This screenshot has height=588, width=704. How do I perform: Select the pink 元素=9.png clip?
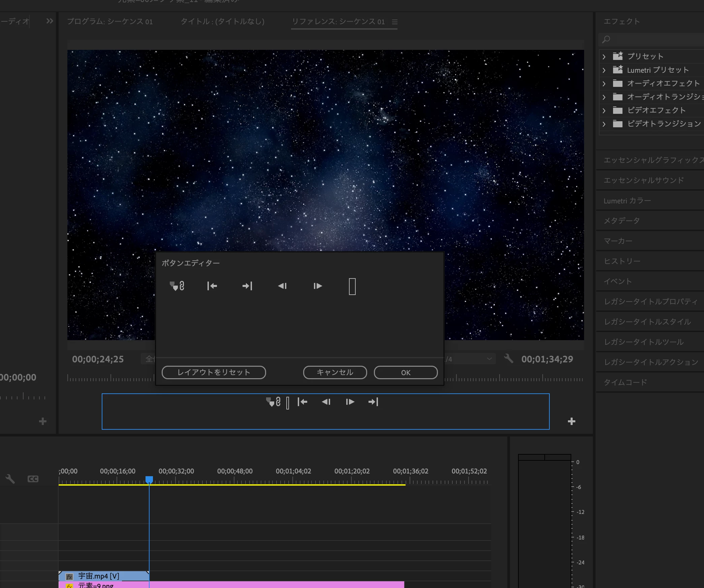click(x=231, y=585)
